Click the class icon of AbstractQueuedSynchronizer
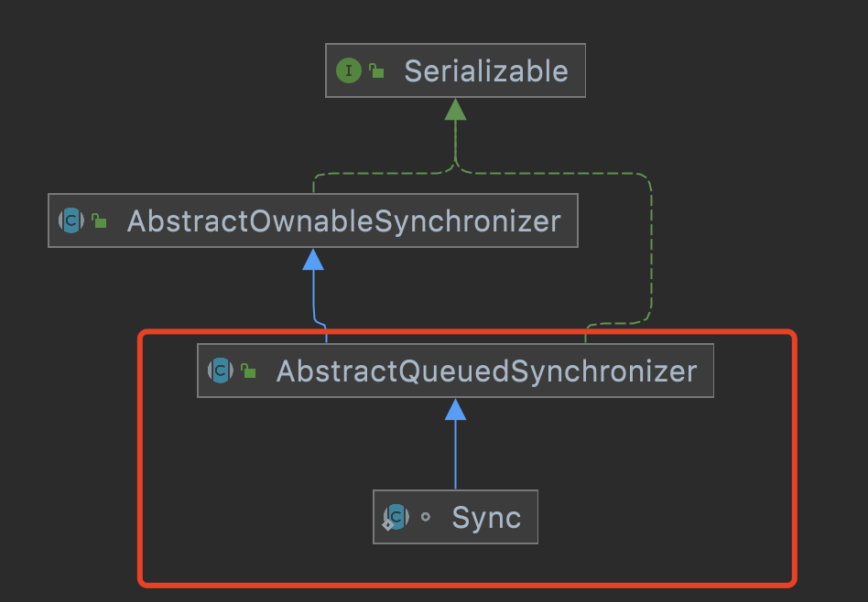This screenshot has height=602, width=868. click(x=221, y=371)
